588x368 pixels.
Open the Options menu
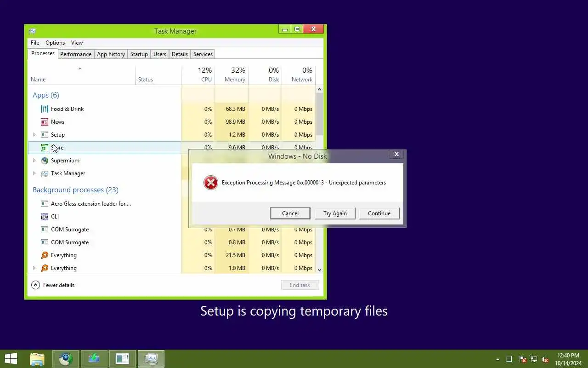(55, 43)
